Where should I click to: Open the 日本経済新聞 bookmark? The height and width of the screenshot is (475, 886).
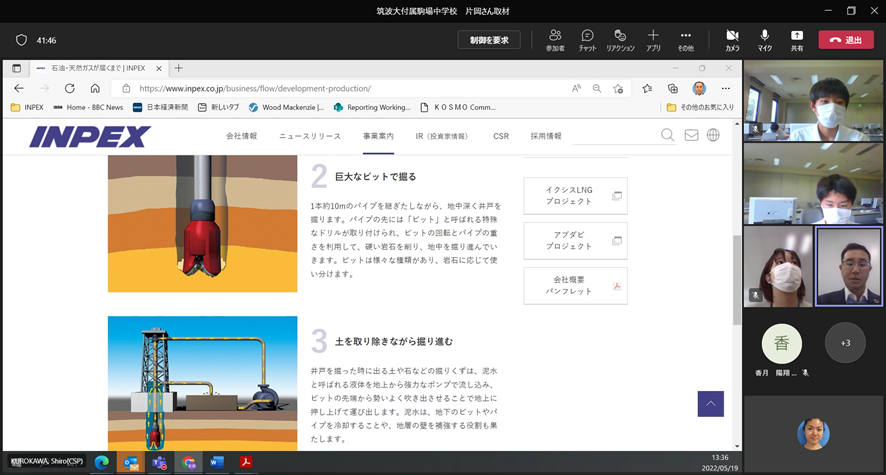pyautogui.click(x=160, y=107)
